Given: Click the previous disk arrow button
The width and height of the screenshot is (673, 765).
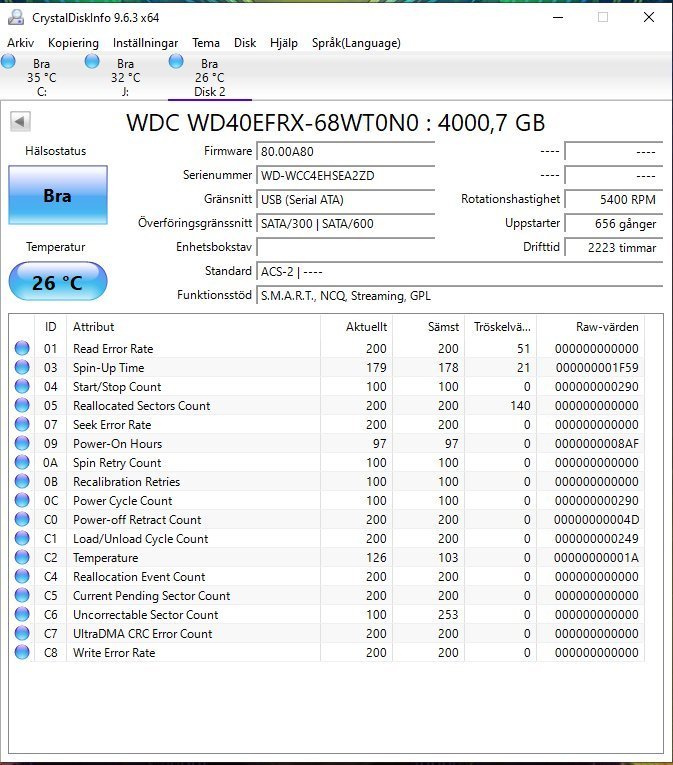Looking at the screenshot, I should pyautogui.click(x=20, y=121).
